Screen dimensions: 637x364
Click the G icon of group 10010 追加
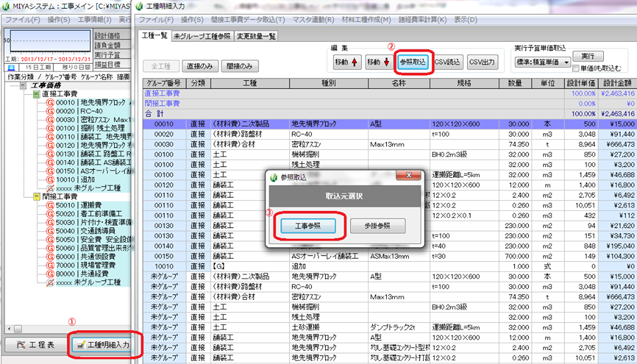50,180
